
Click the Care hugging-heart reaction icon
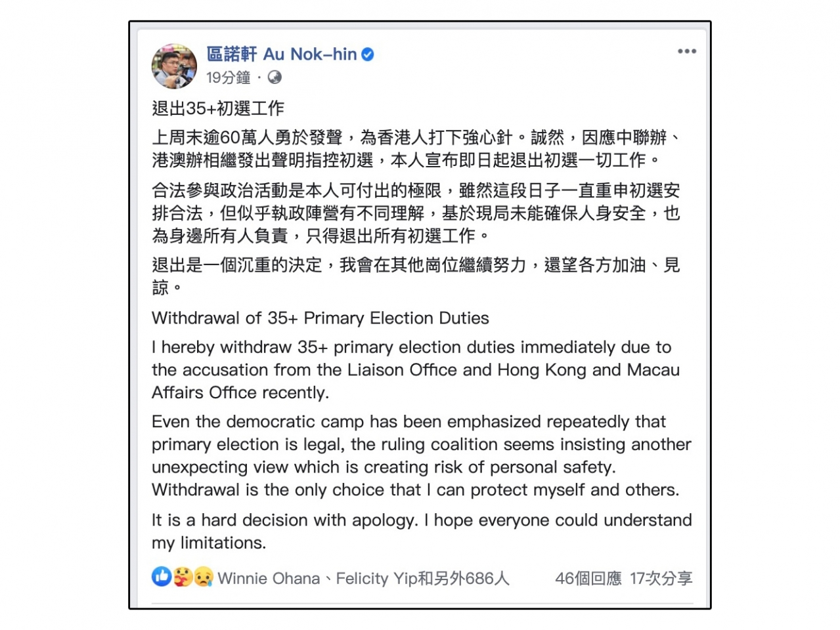183,577
